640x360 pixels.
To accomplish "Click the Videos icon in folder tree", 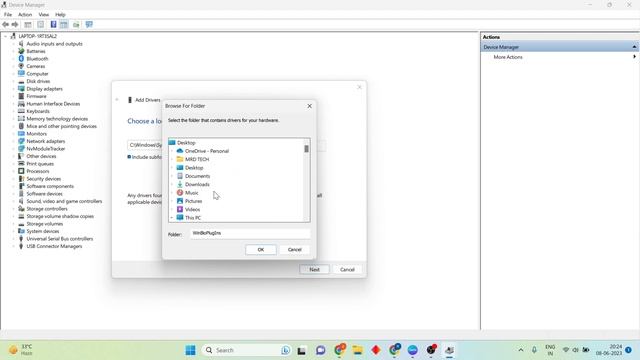I will [180, 209].
